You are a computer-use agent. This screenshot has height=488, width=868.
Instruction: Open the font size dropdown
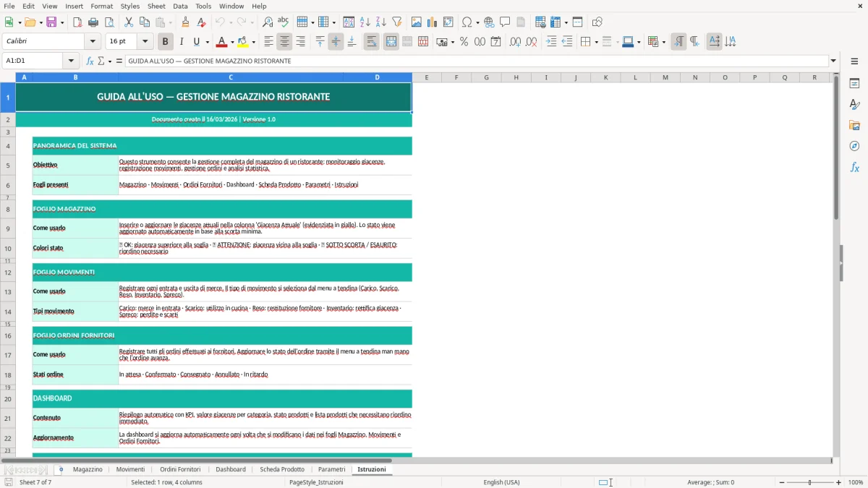click(145, 42)
